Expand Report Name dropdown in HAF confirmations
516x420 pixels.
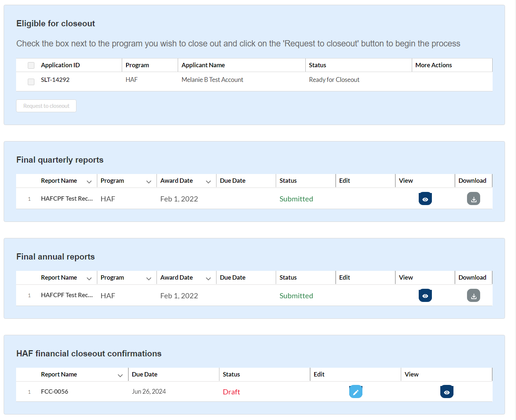pos(120,375)
